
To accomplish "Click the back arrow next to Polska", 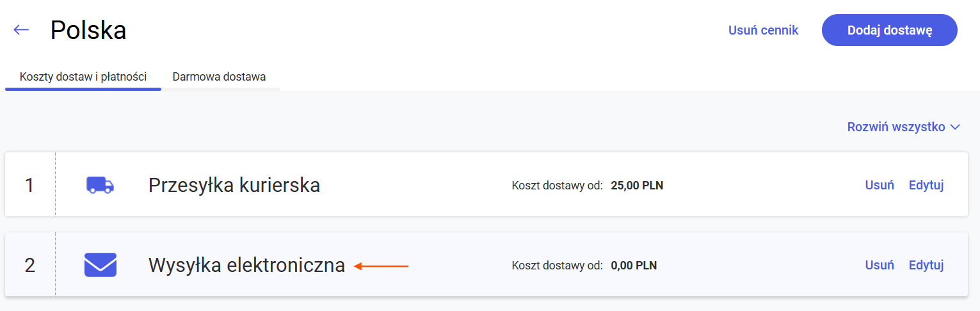I will 21,30.
